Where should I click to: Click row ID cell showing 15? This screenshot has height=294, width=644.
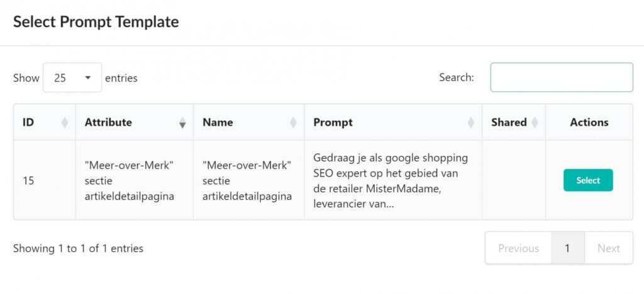28,180
